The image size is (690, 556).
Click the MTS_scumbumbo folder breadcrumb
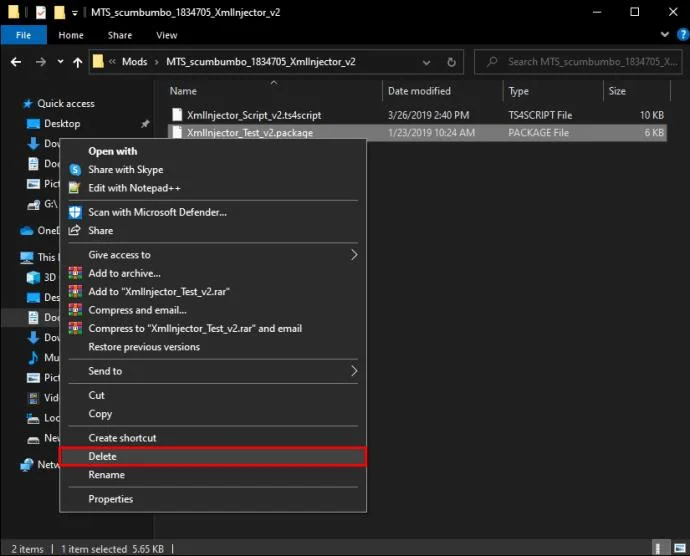point(261,62)
